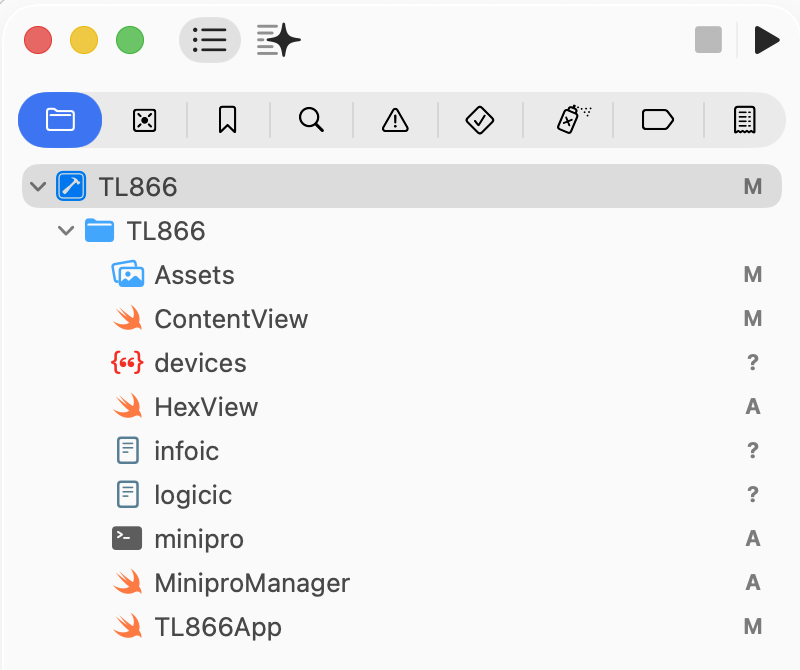
Task: Collapse the TL866 folder group
Action: click(x=66, y=231)
